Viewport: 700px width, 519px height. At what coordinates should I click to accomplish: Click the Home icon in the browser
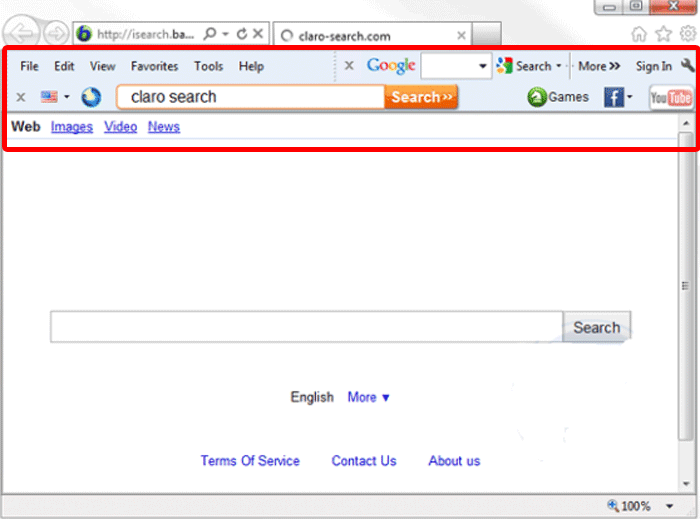pyautogui.click(x=639, y=34)
